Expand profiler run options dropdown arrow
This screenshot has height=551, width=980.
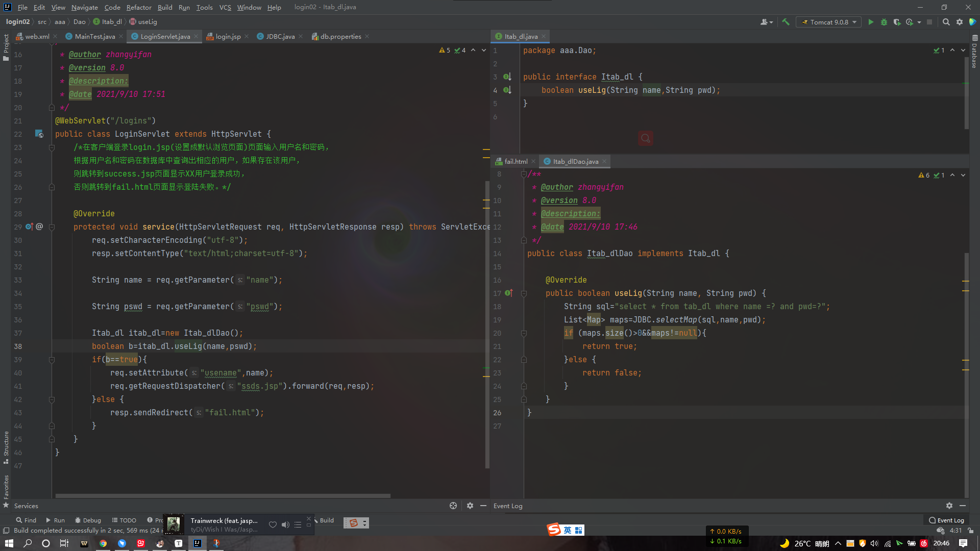click(919, 22)
